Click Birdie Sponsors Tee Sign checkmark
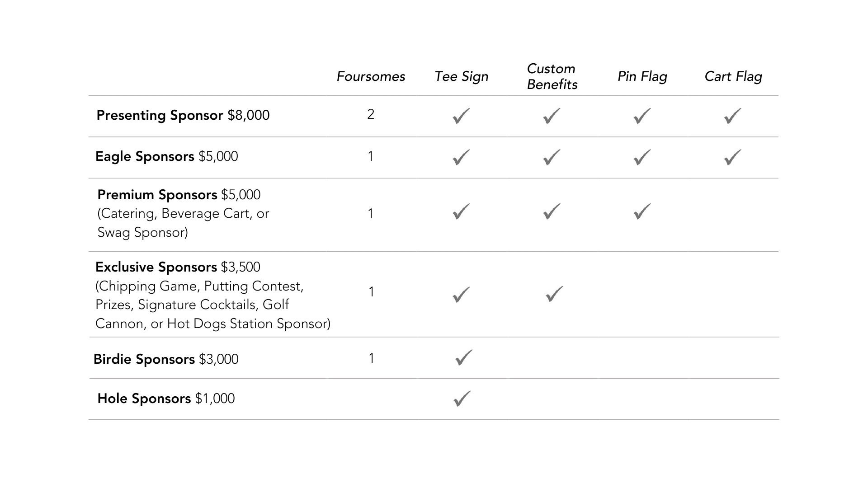 coord(464,357)
